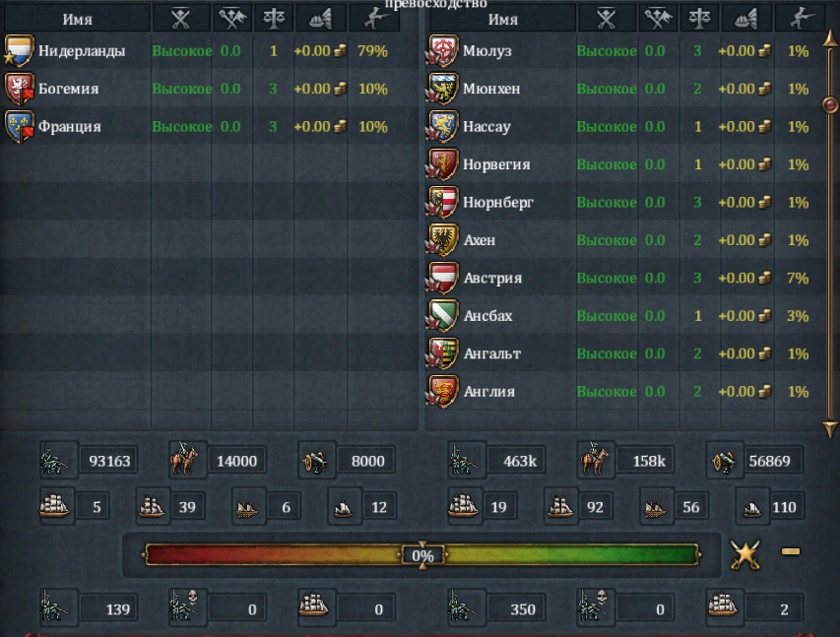Click the scrollbar up arrow

(x=830, y=38)
